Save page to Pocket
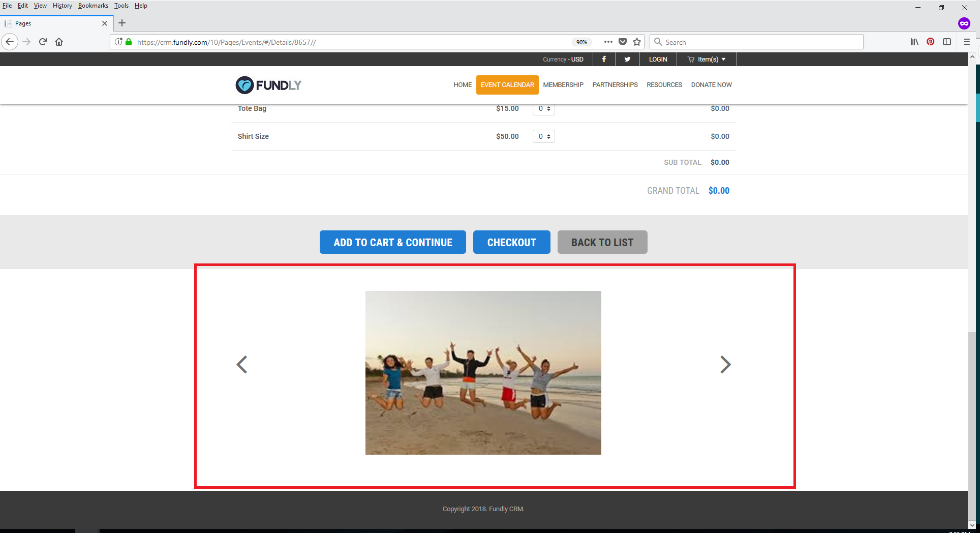The image size is (980, 533). point(623,42)
